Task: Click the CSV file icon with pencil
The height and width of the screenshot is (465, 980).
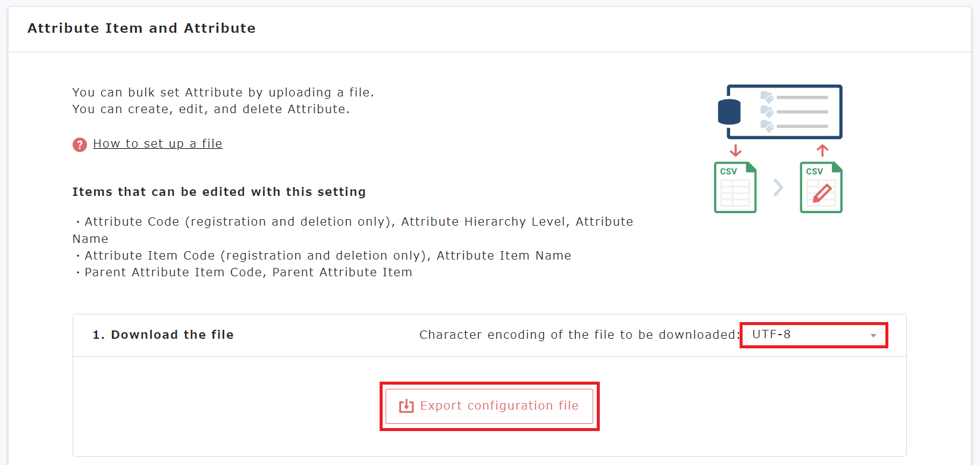Action: tap(821, 188)
